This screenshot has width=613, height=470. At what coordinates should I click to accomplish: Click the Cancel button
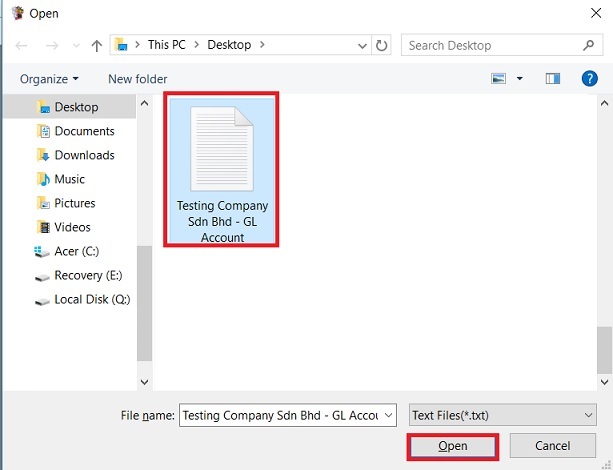(x=552, y=446)
